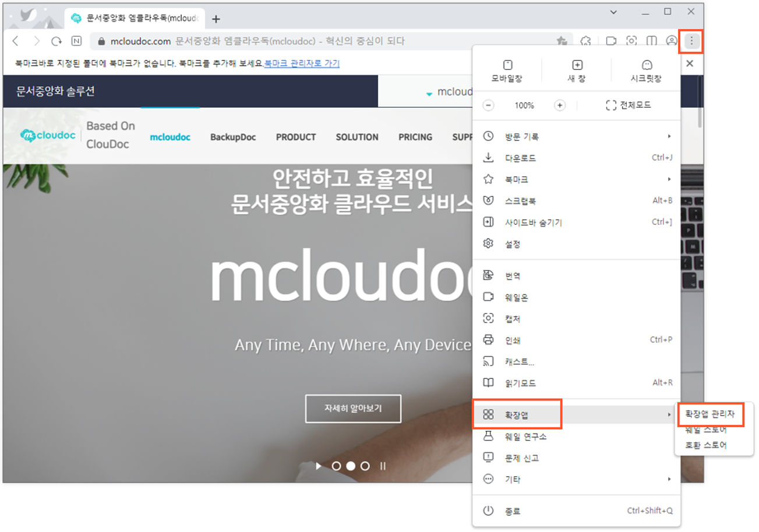This screenshot has width=759, height=532.
Task: Expand the 기타 submenu
Action: 576,479
